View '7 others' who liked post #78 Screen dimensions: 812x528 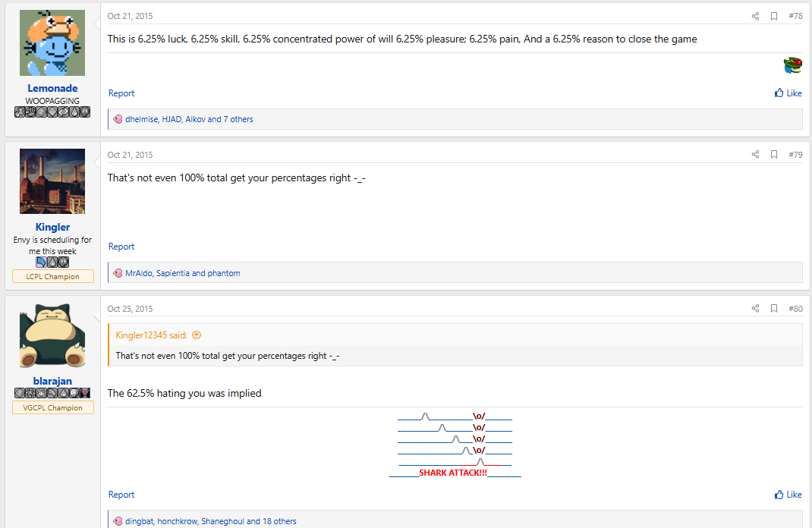tap(238, 119)
